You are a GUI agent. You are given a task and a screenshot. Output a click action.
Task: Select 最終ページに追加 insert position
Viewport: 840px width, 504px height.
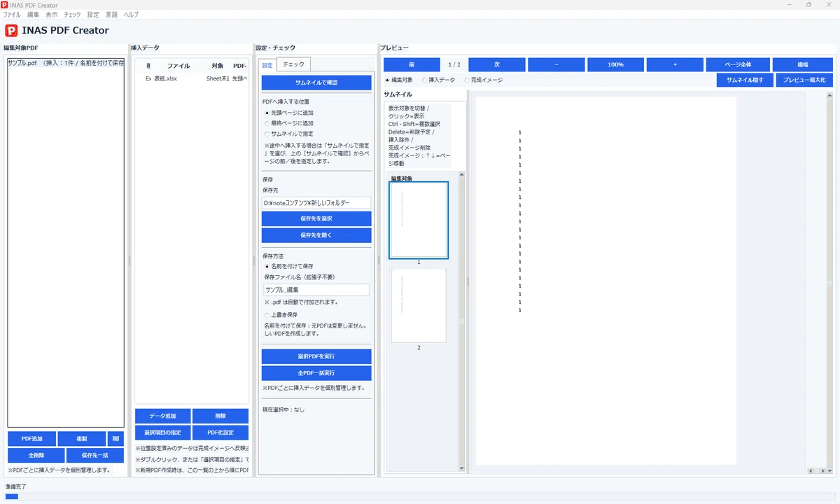point(288,123)
